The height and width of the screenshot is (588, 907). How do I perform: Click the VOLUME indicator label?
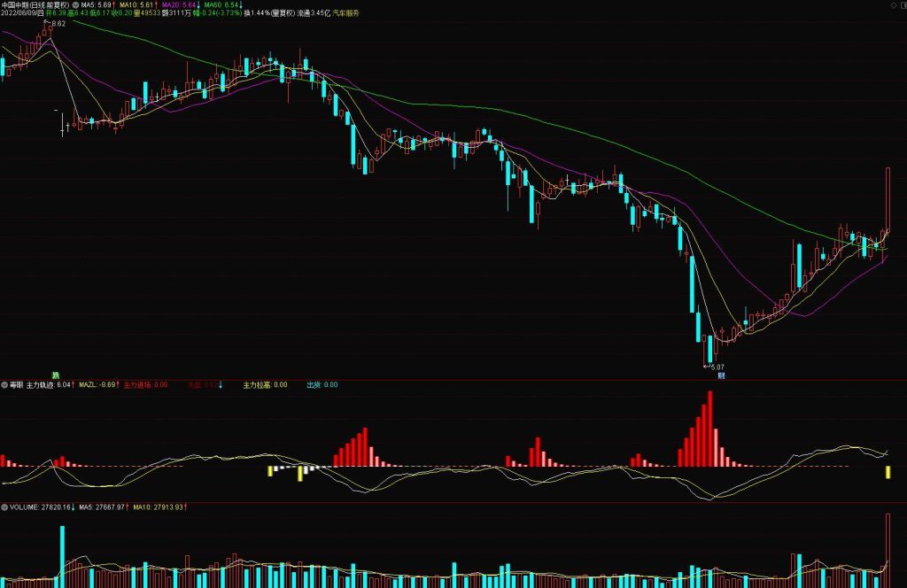click(x=23, y=507)
